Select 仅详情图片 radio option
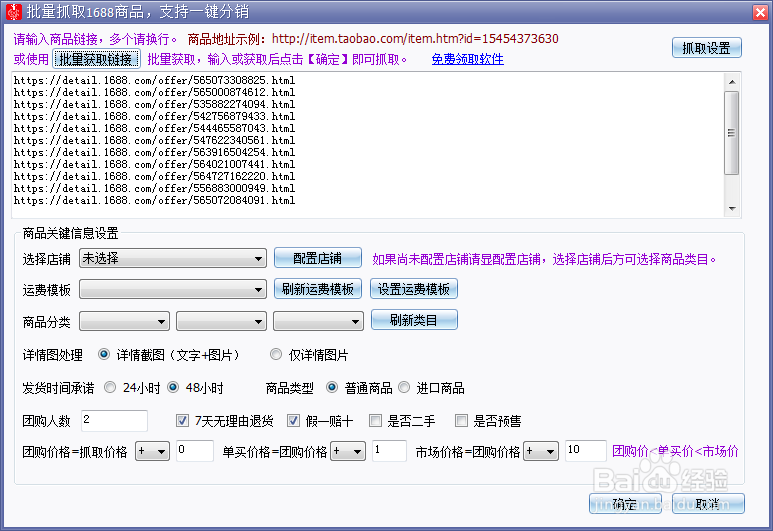773x531 pixels. pos(276,354)
